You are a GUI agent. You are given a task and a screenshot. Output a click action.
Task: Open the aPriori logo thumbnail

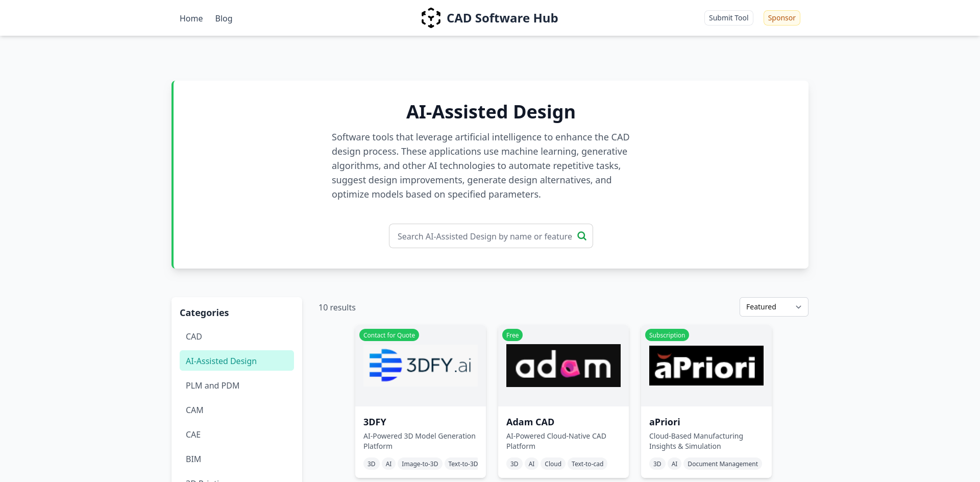pos(706,366)
